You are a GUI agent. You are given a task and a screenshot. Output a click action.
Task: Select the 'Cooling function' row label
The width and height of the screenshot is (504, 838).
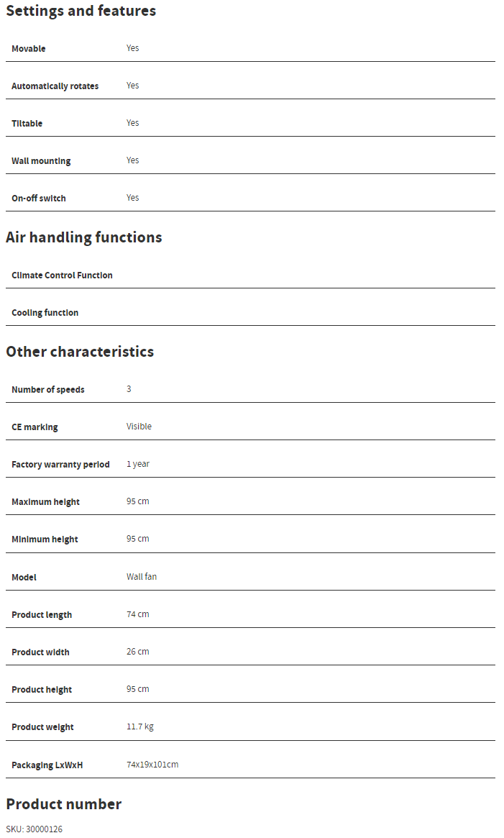pos(45,313)
